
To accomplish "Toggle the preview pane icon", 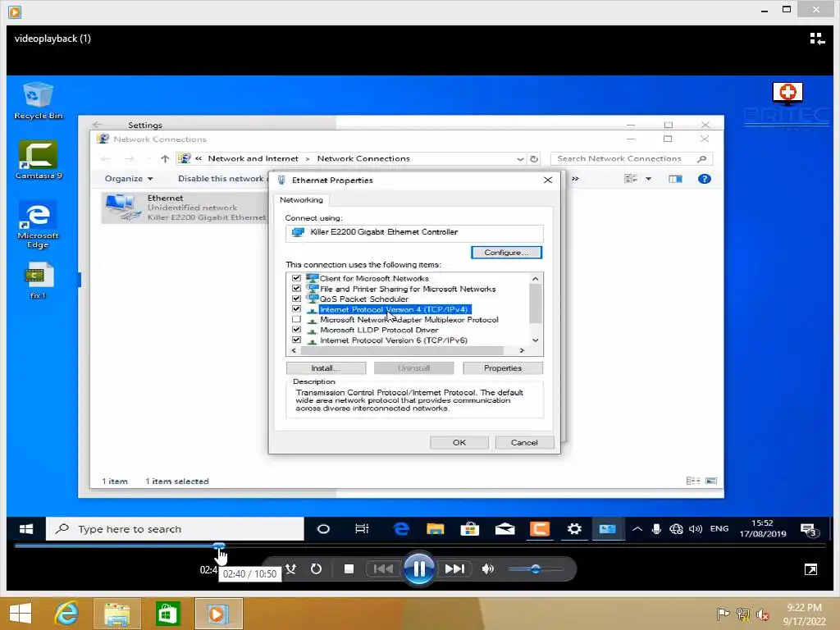I will pos(675,179).
